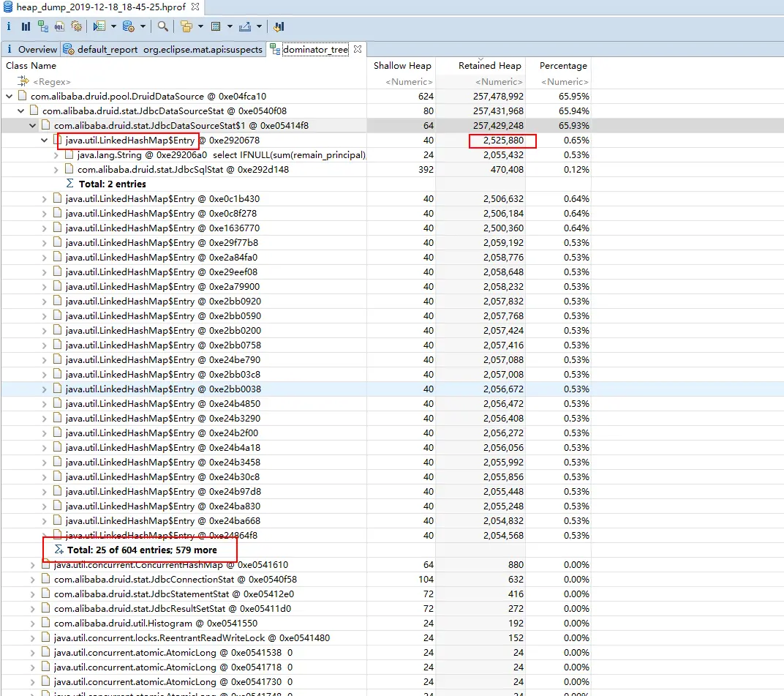Click the Export result icon
The width and height of the screenshot is (784, 696).
click(245, 26)
